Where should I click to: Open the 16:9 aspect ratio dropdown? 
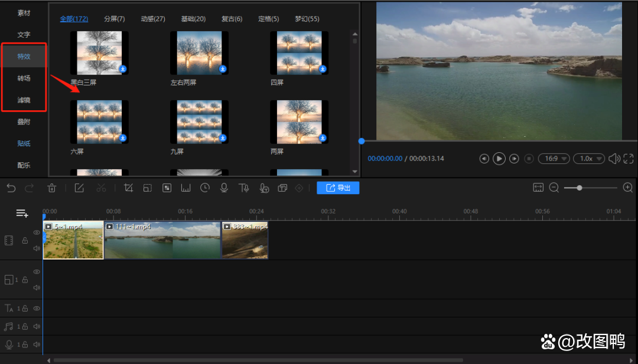[554, 159]
